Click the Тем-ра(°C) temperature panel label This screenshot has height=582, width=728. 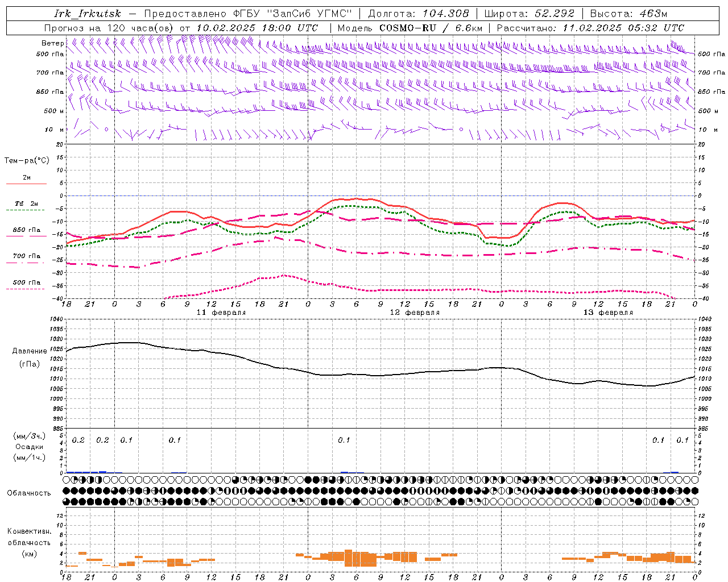(27, 161)
